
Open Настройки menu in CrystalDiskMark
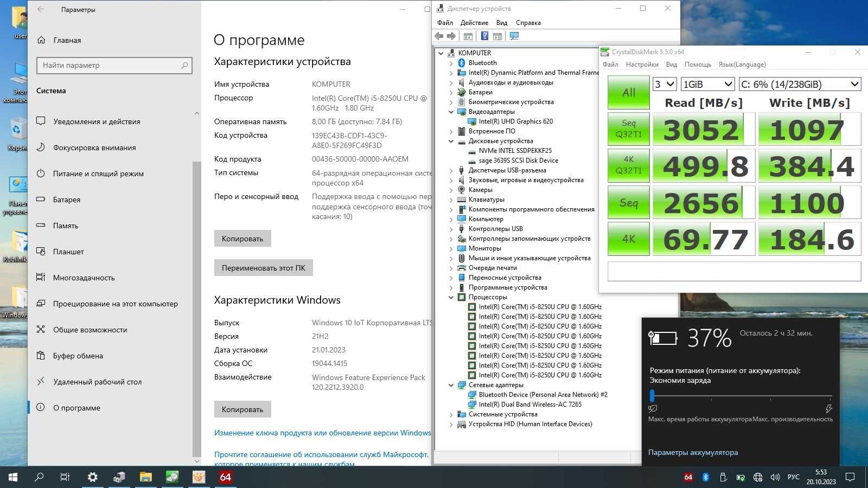(x=642, y=65)
